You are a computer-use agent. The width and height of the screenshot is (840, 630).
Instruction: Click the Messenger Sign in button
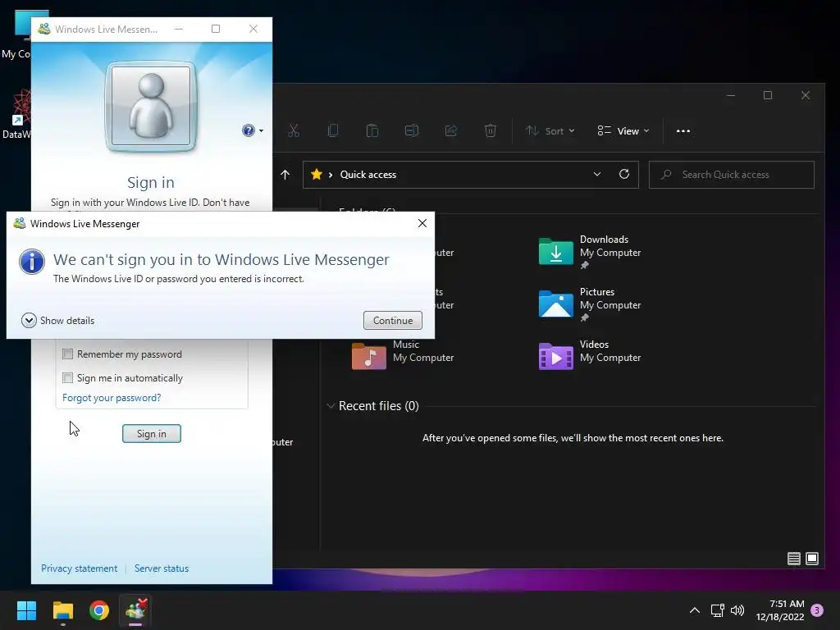[152, 433]
